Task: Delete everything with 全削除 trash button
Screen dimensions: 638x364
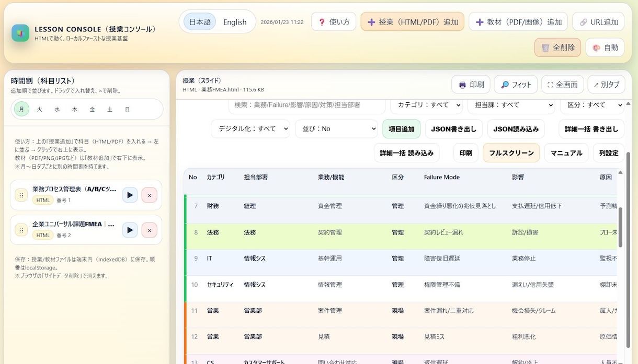Action: pos(557,48)
